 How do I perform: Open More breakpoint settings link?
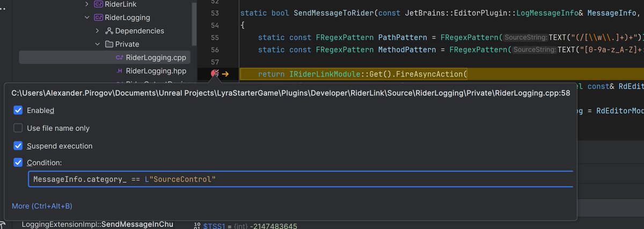pos(42,206)
